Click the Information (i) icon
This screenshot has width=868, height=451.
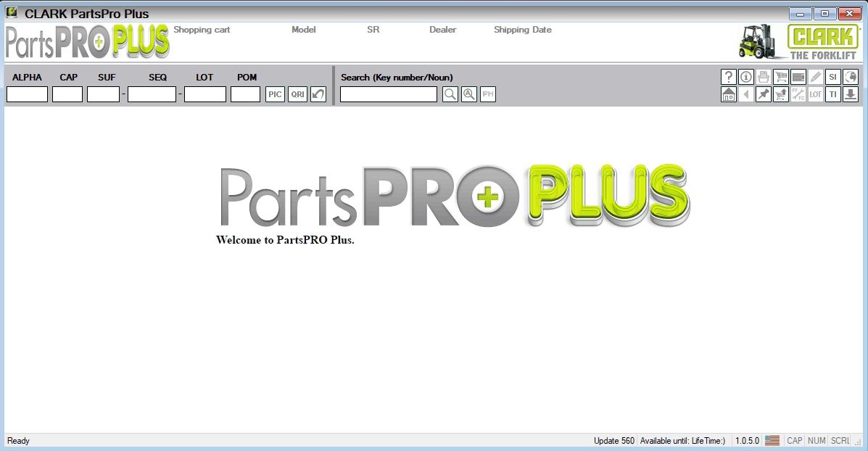pos(746,77)
